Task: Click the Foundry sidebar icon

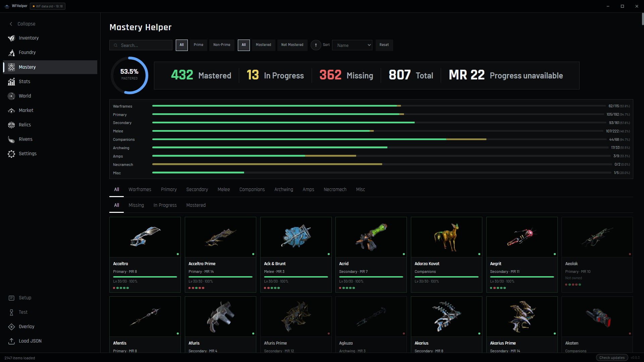Action: tap(11, 53)
